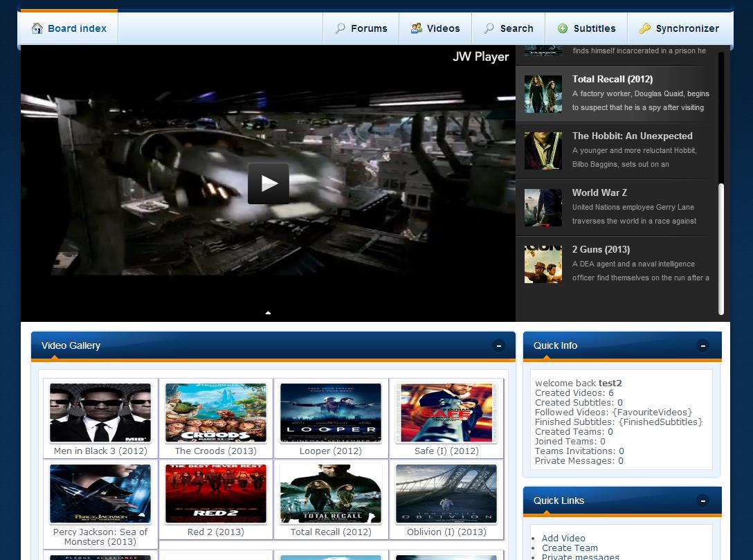Click the green Subtitles plus icon
This screenshot has width=753, height=560.
(x=563, y=28)
